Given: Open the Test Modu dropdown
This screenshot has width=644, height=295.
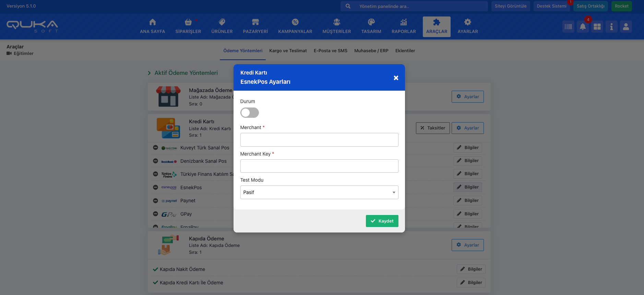Looking at the screenshot, I should 319,192.
